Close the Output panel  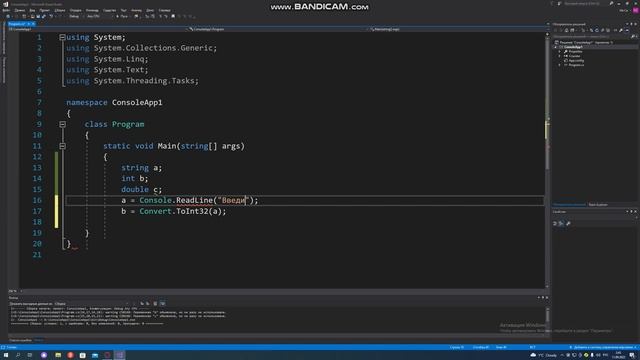pos(547,298)
